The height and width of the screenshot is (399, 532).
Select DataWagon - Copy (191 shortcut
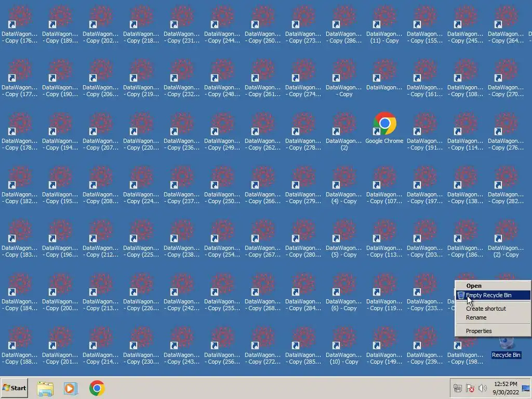click(425, 131)
